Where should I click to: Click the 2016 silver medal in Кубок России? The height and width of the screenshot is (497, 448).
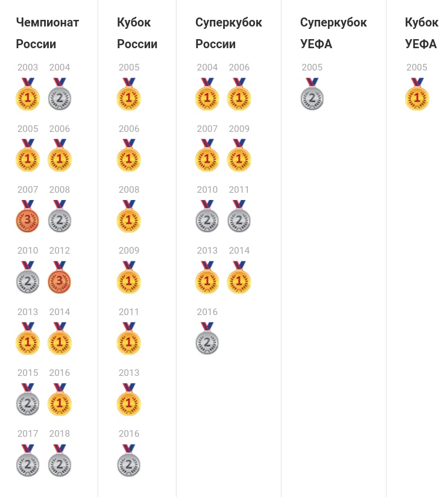(x=128, y=460)
